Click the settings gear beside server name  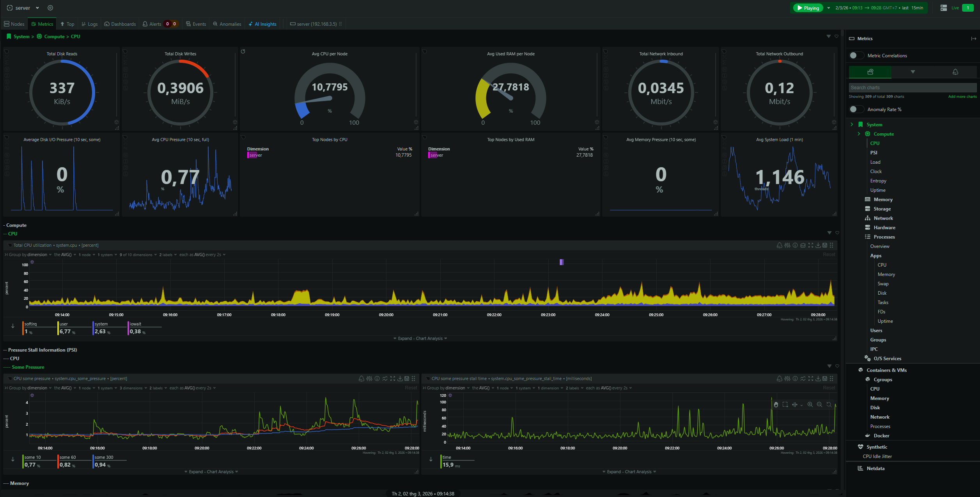point(50,8)
